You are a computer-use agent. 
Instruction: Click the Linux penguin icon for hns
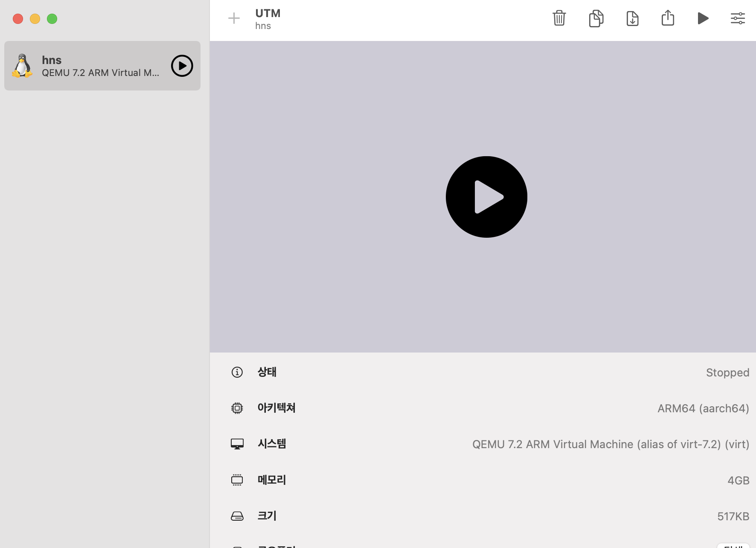(x=22, y=66)
